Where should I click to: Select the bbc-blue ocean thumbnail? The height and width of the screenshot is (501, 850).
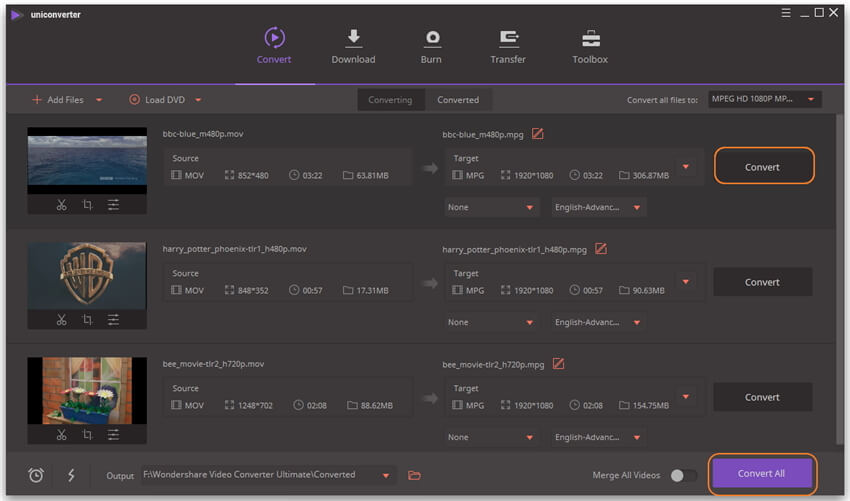pyautogui.click(x=87, y=160)
